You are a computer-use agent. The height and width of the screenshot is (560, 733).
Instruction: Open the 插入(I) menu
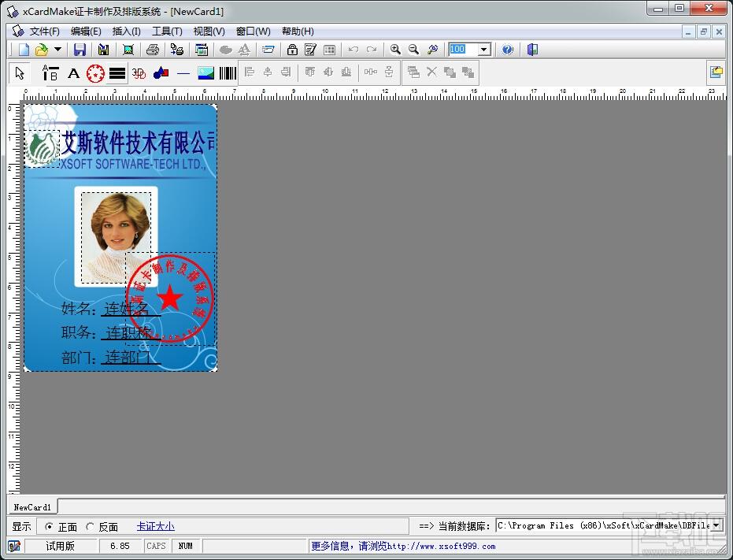click(x=127, y=32)
